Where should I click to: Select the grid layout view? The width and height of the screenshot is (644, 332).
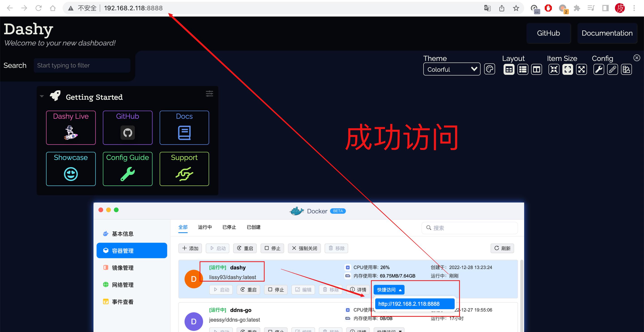click(x=509, y=69)
